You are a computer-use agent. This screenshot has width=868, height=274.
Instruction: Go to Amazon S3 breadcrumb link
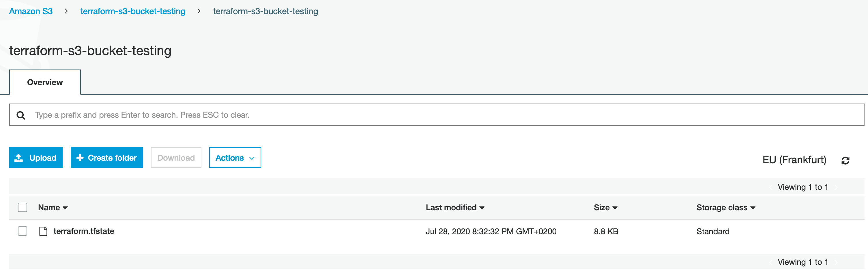coord(31,11)
